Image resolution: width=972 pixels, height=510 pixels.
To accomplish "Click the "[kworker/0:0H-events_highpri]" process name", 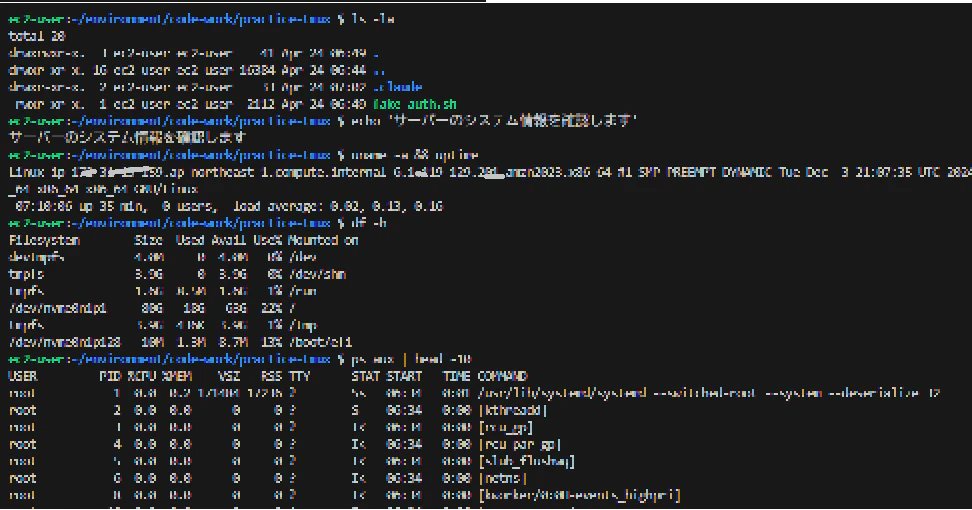I will 580,495.
